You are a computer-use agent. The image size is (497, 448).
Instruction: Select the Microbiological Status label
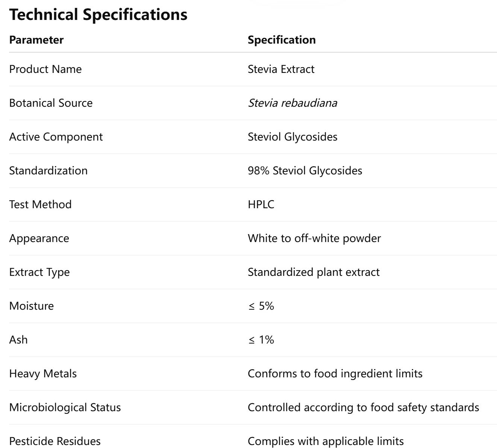[65, 407]
